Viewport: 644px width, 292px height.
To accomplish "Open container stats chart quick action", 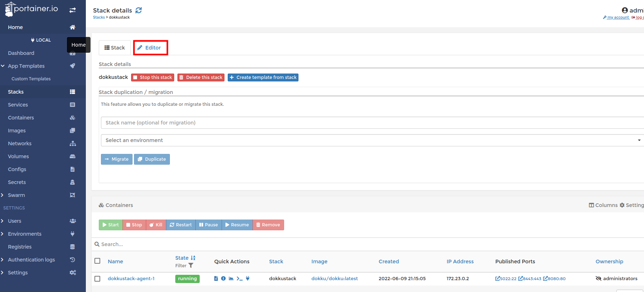I will pyautogui.click(x=231, y=279).
